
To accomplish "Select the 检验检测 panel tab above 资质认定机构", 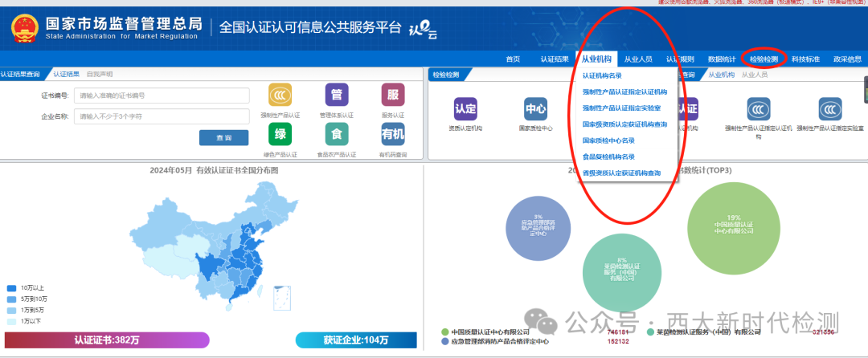I will (446, 74).
